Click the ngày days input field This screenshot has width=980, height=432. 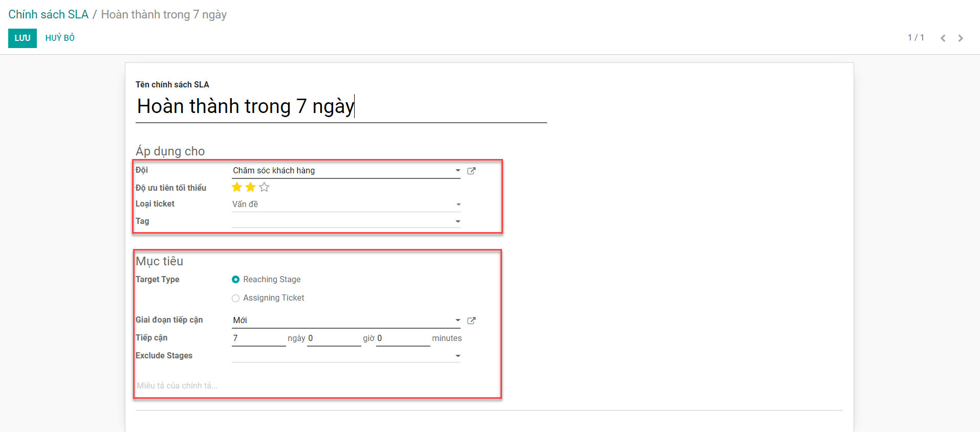258,338
